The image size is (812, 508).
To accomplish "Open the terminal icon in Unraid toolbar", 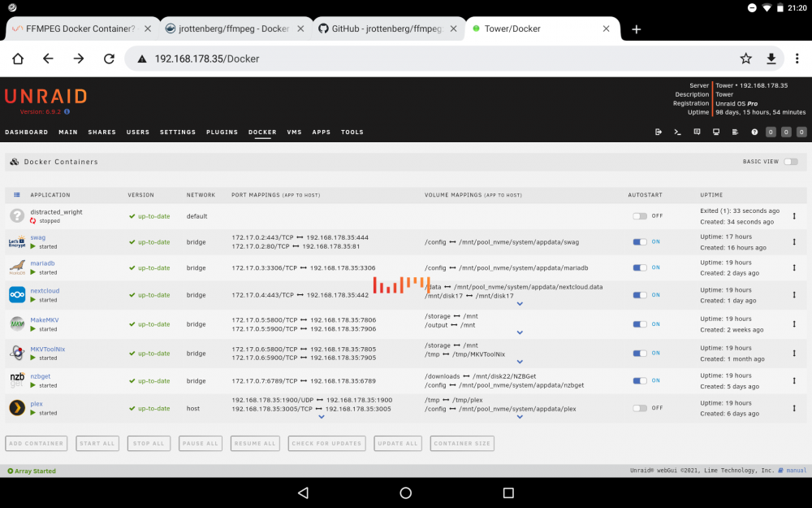I will pyautogui.click(x=677, y=132).
